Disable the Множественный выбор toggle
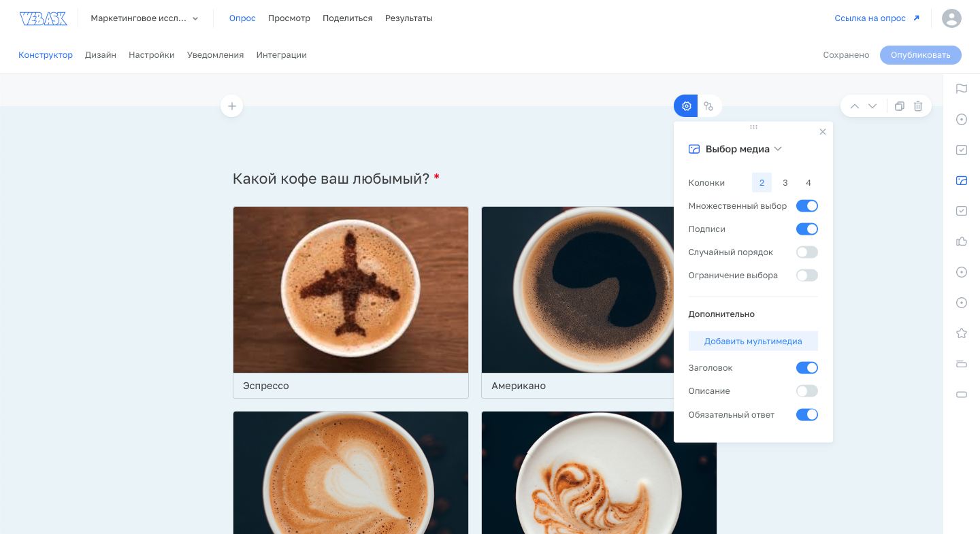This screenshot has width=980, height=534. click(806, 206)
